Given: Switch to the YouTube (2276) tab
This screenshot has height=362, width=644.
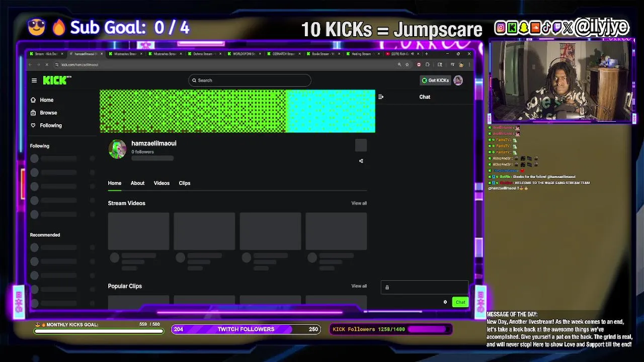Looking at the screenshot, I should (x=403, y=54).
